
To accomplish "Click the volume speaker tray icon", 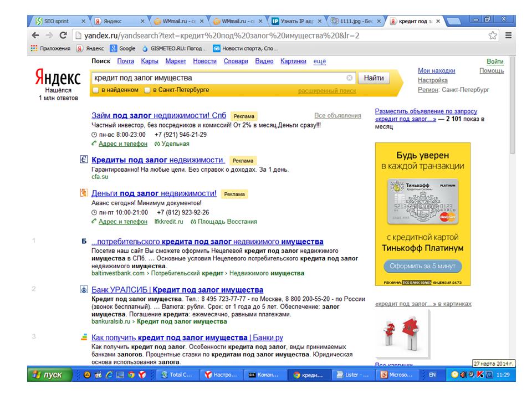I will 463,375.
